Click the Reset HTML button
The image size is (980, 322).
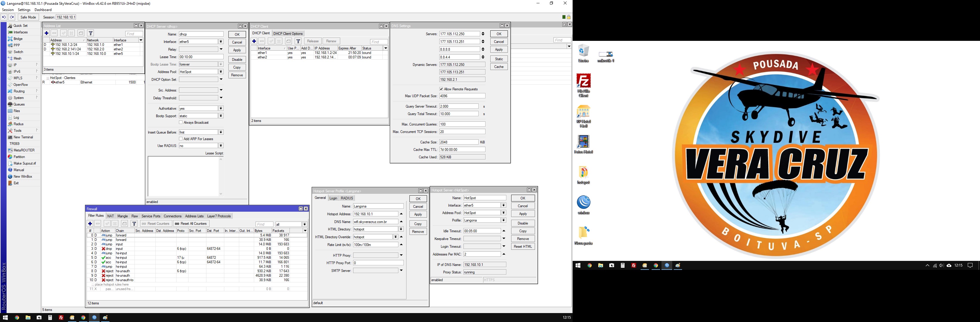(x=523, y=246)
